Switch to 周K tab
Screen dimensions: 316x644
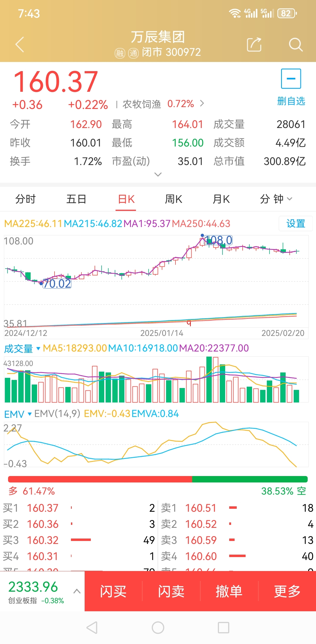[174, 199]
